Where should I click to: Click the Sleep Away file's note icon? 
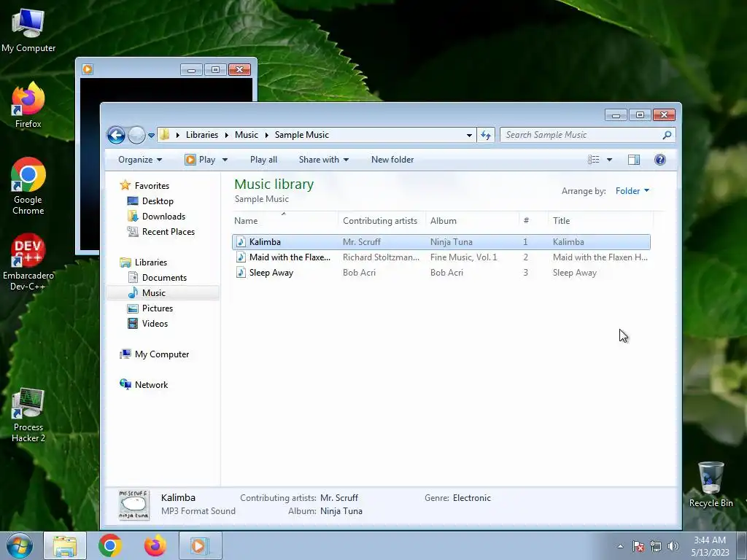tap(241, 273)
